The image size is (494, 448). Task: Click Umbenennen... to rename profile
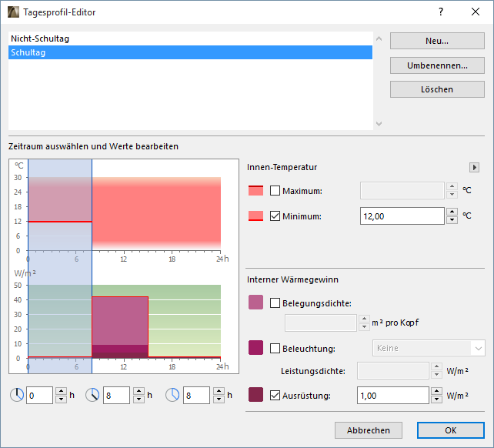point(437,65)
